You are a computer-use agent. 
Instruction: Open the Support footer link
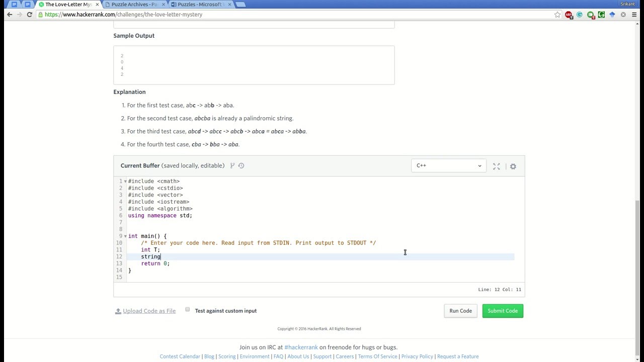[x=323, y=356]
